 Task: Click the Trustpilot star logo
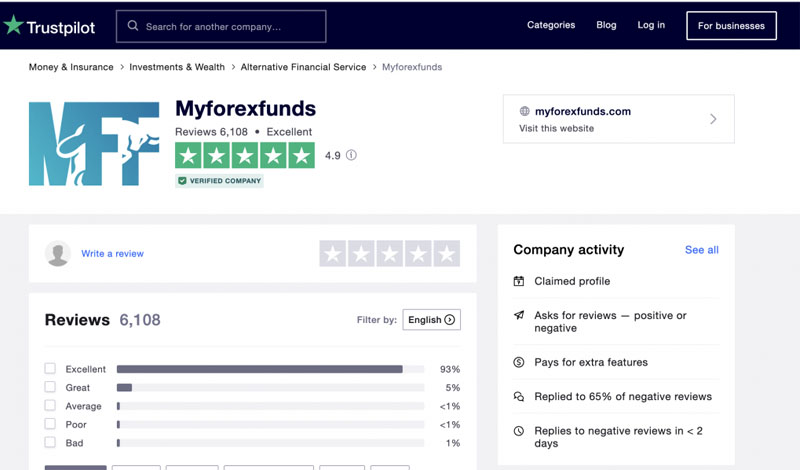pos(13,25)
